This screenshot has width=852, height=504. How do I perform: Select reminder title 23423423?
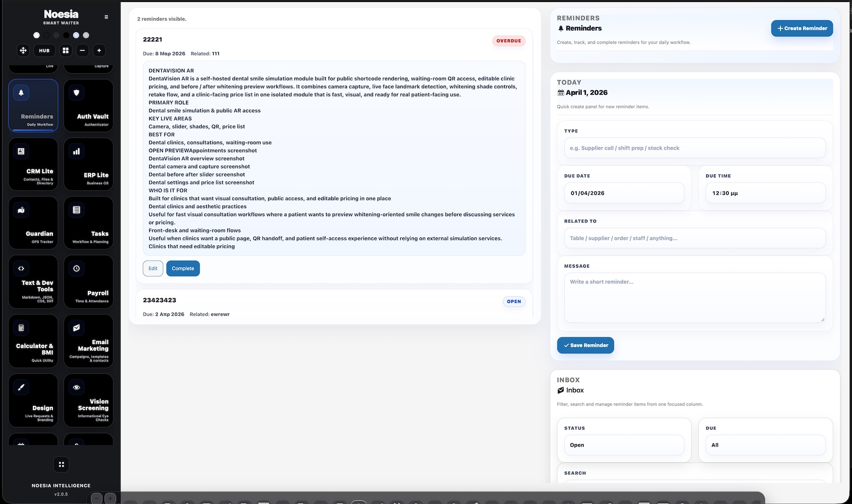(x=159, y=300)
